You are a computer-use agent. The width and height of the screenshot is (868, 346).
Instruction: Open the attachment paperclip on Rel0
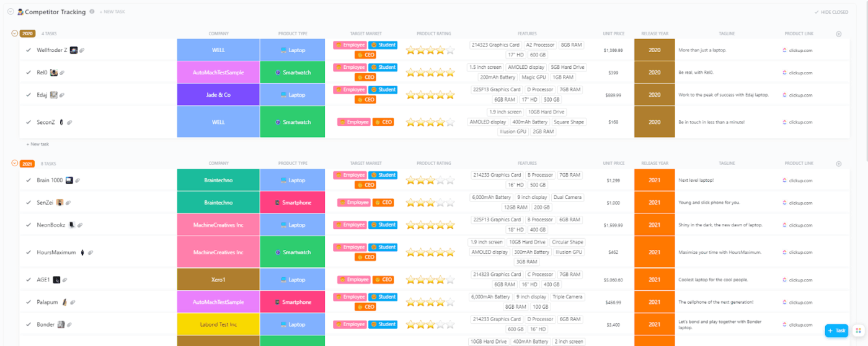(62, 73)
